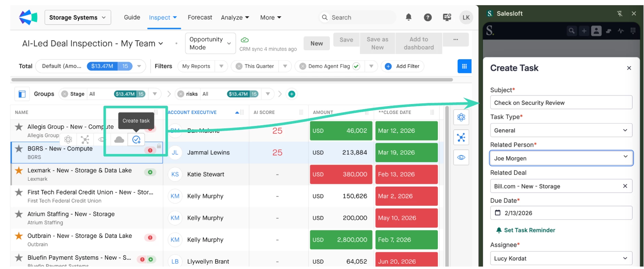Star Bluefin Payment Systems deal
The image size is (644, 269).
19,258
